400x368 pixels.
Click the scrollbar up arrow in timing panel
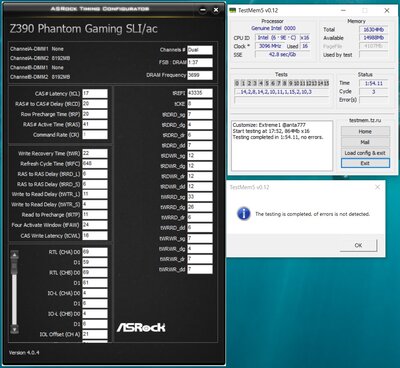click(x=14, y=255)
